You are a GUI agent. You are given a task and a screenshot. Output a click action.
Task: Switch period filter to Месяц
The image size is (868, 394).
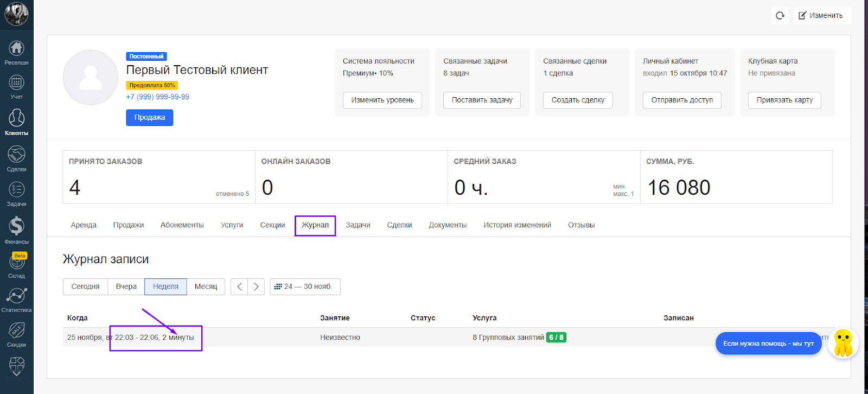(206, 287)
